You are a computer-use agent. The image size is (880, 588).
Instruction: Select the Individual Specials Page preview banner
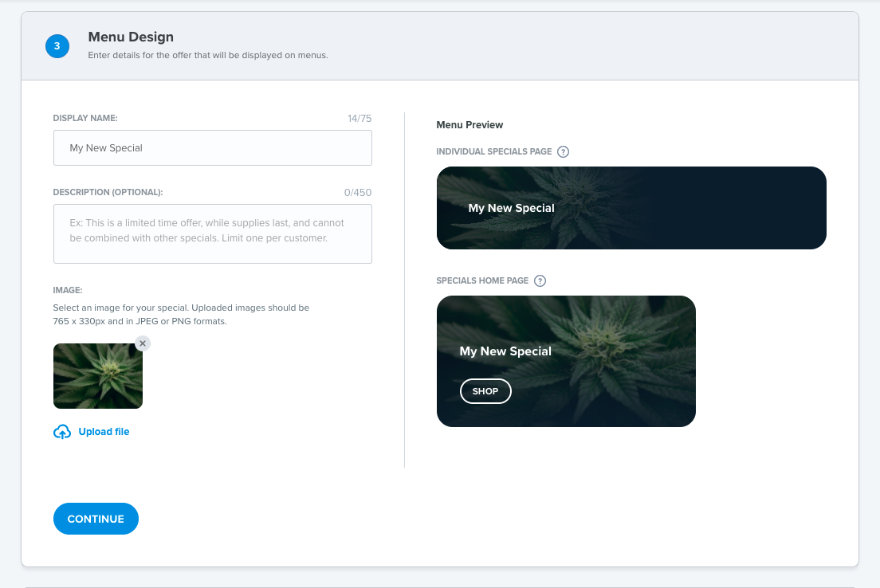click(x=631, y=208)
